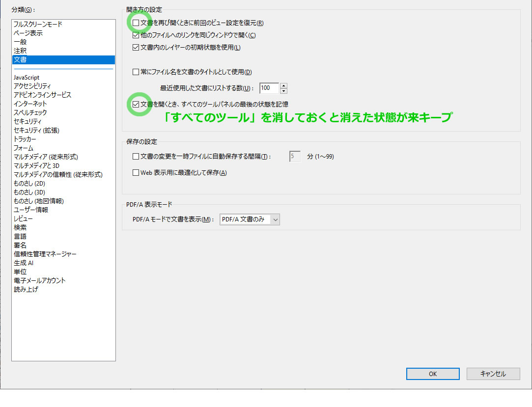
Task: Check Web 表示用に最適化して保存 option
Action: [x=136, y=173]
